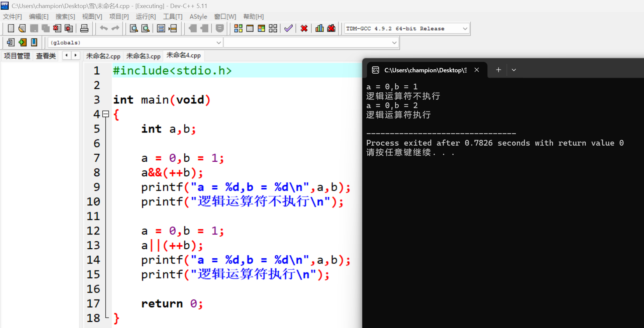The height and width of the screenshot is (328, 644).
Task: Run the program via toolbar window icon
Action: point(250,28)
